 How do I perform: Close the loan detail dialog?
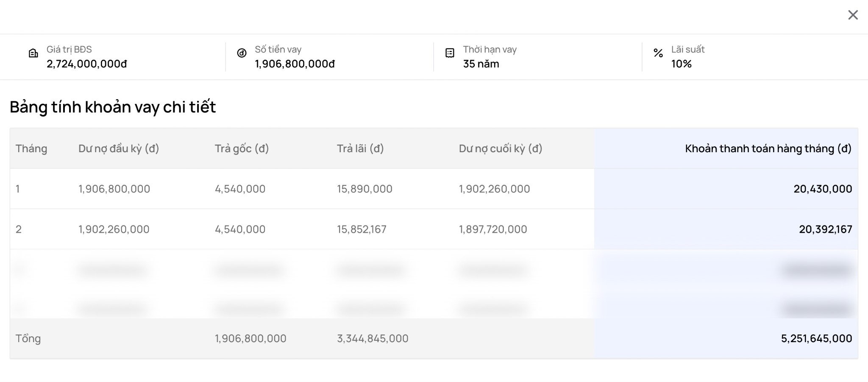tap(853, 15)
